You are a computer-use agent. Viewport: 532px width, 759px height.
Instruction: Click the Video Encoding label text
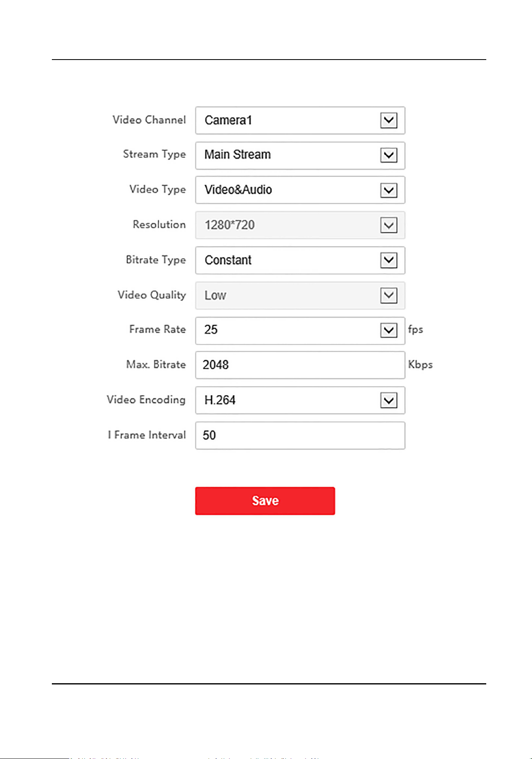click(146, 400)
